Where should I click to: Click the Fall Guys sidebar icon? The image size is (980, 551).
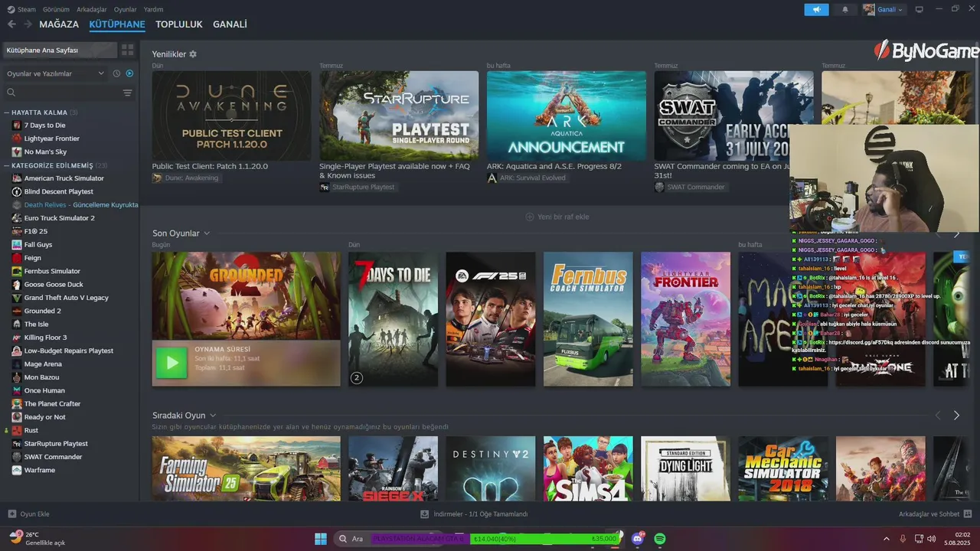(17, 245)
